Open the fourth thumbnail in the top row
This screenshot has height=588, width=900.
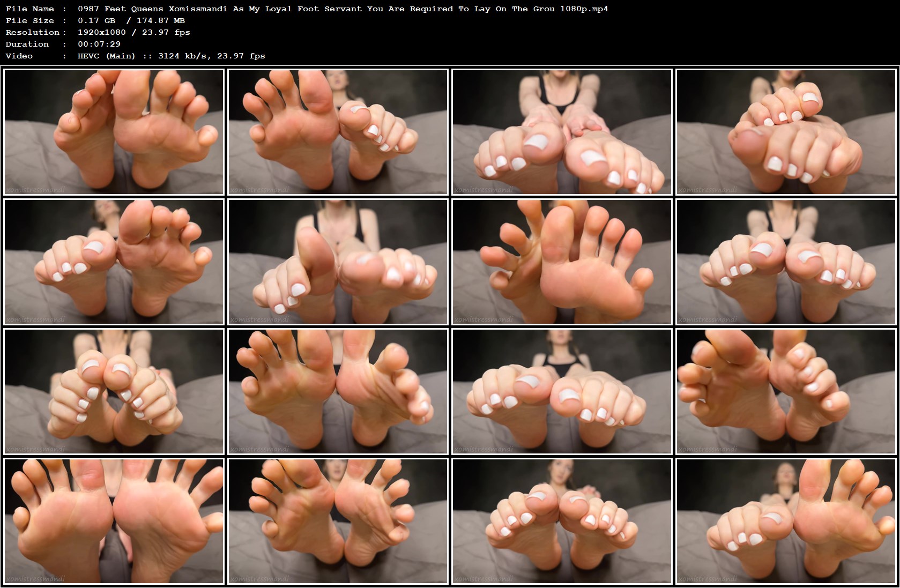[786, 132]
